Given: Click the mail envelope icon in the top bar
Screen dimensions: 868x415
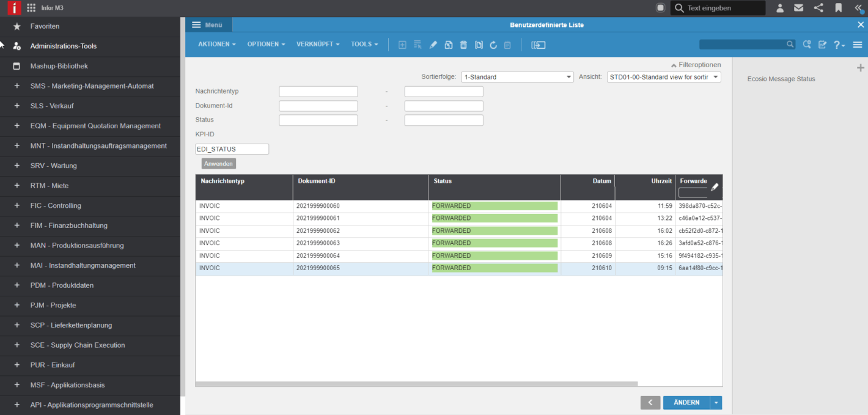Looking at the screenshot, I should pos(798,7).
